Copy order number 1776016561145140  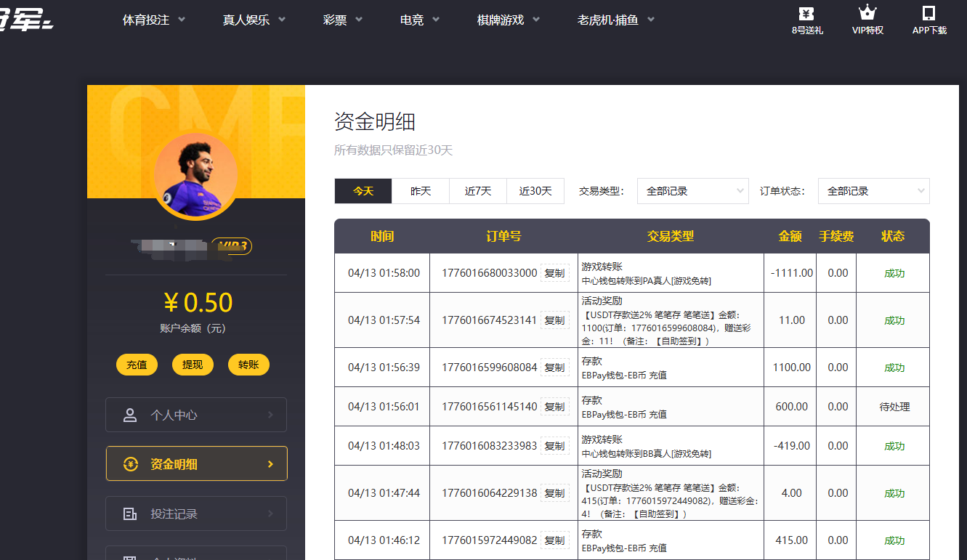[x=554, y=407]
